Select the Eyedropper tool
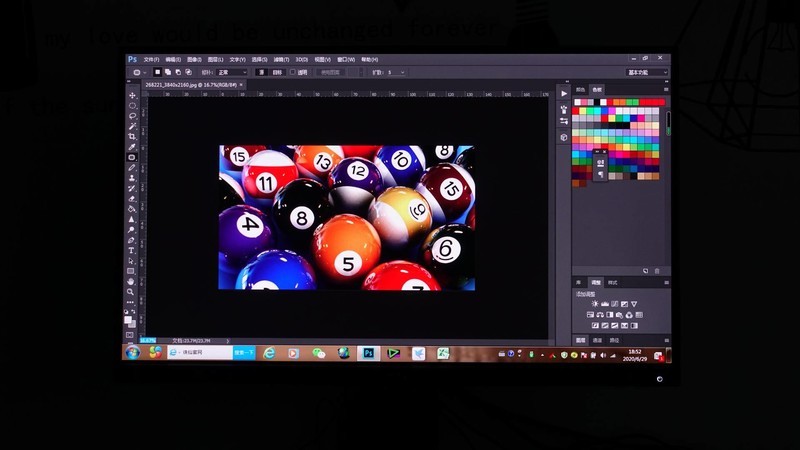Viewport: 800px width, 450px height. tap(132, 147)
